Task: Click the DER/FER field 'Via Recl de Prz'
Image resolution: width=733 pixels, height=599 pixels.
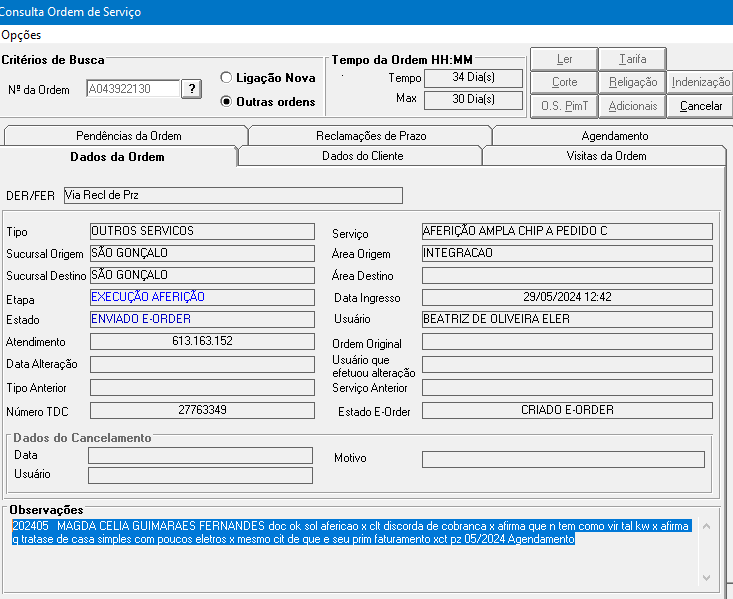Action: (233, 195)
